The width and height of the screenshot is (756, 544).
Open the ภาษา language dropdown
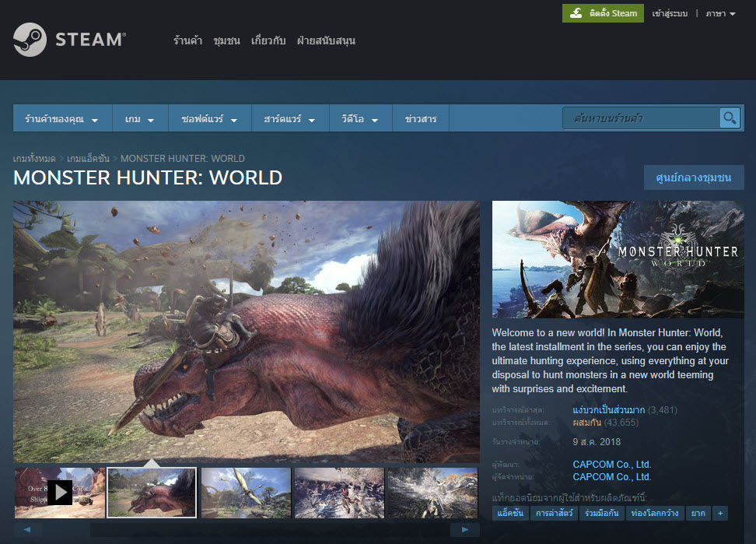720,14
